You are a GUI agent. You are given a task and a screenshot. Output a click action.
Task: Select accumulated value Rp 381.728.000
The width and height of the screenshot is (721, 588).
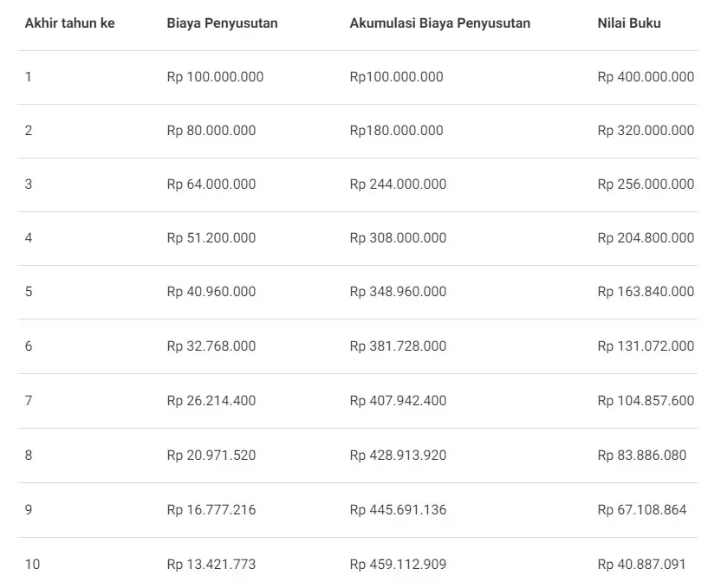[x=398, y=346]
